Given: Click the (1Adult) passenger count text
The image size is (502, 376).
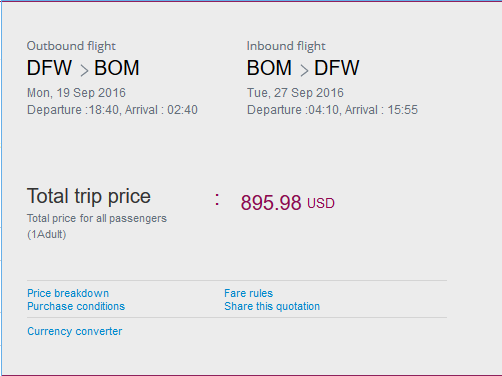Looking at the screenshot, I should (x=47, y=234).
